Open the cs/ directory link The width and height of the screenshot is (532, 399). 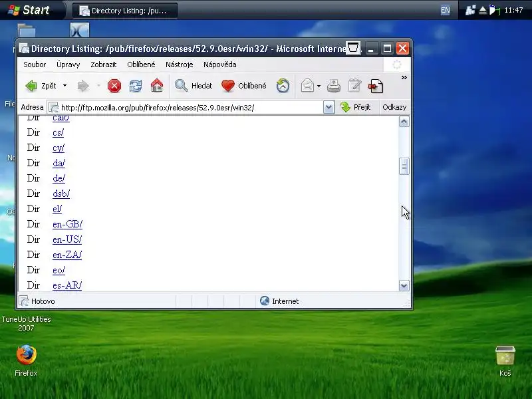pyautogui.click(x=58, y=132)
